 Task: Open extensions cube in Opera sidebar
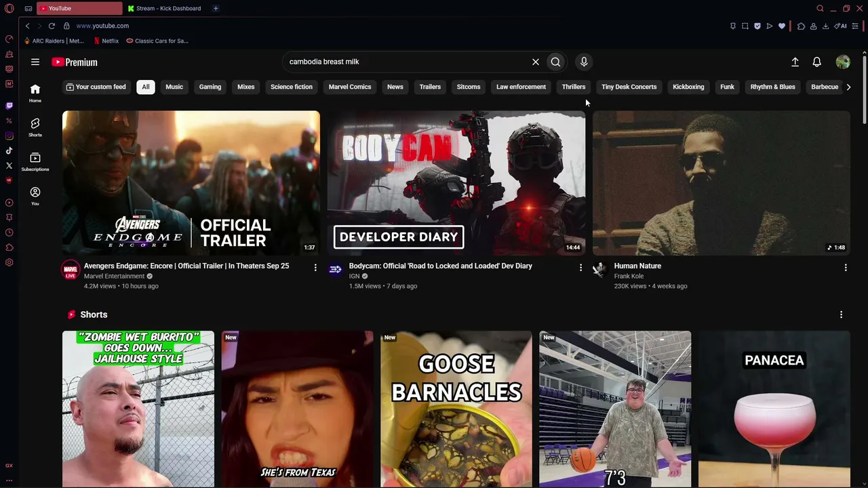coord(9,247)
